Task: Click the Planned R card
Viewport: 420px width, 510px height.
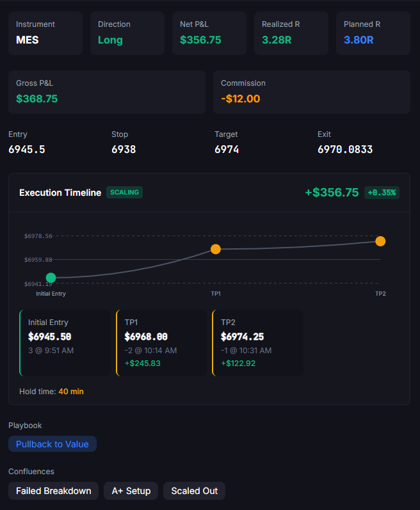Action: click(373, 33)
